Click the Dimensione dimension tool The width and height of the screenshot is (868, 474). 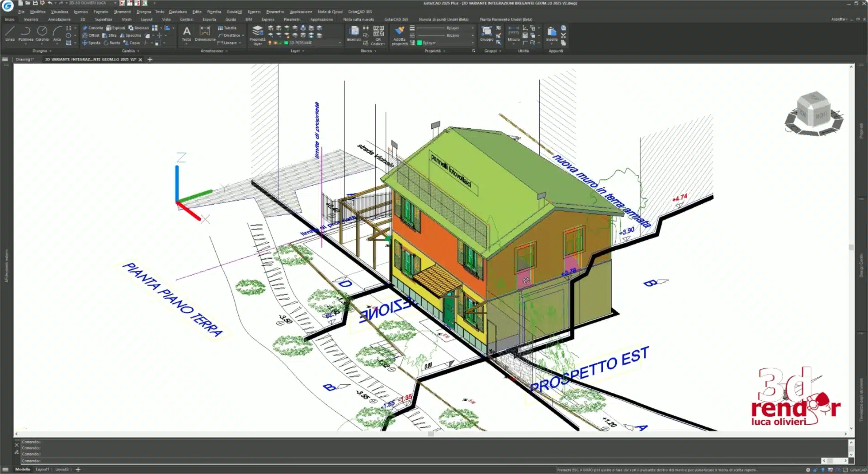pyautogui.click(x=205, y=34)
